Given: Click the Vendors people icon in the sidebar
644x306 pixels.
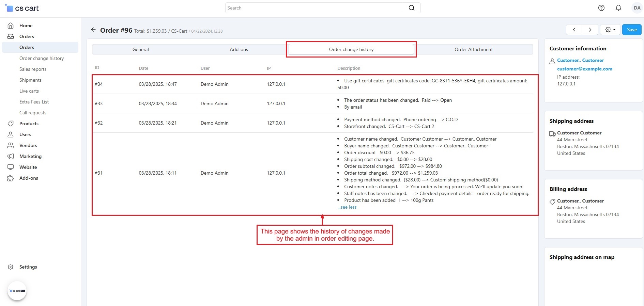Looking at the screenshot, I should 11,145.
